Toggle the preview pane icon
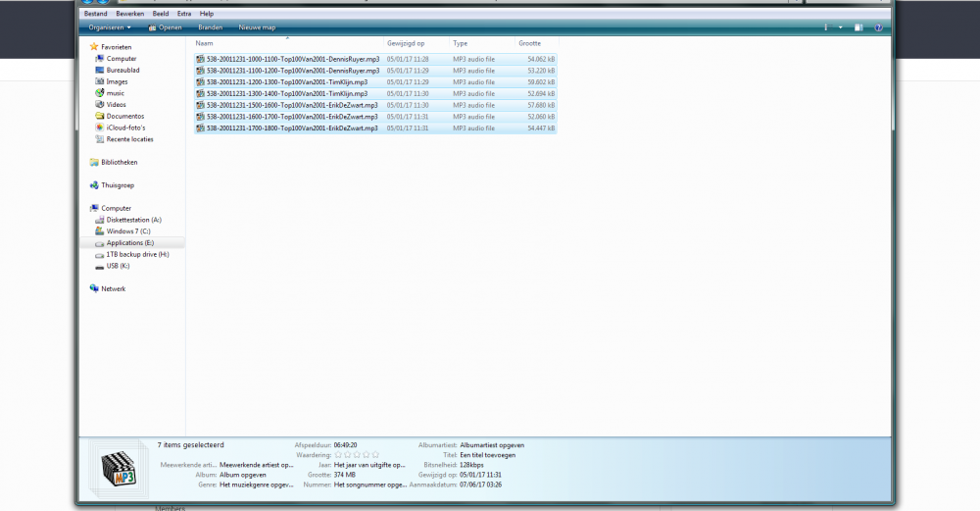The width and height of the screenshot is (980, 511). tap(858, 27)
